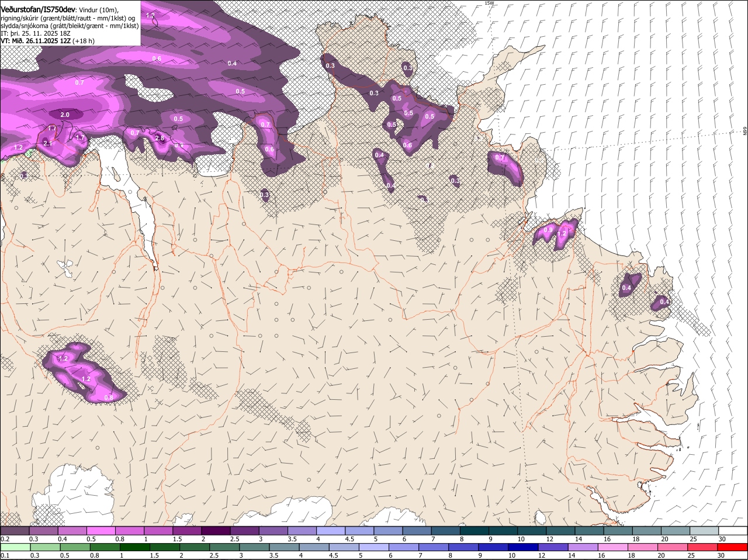Click the 15W longitude label

(x=489, y=3)
